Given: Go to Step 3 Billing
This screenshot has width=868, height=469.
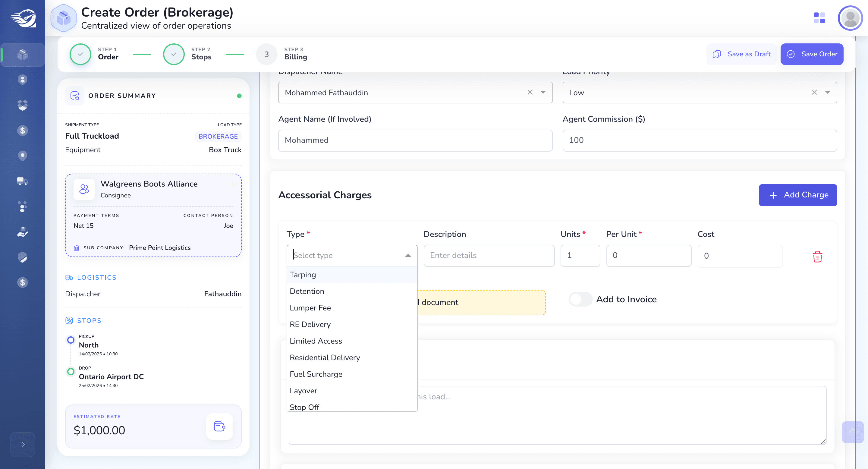Looking at the screenshot, I should pos(281,54).
